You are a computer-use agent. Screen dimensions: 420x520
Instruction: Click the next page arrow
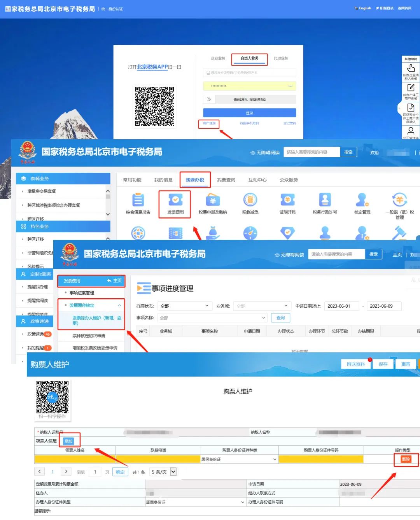pyautogui.click(x=66, y=471)
